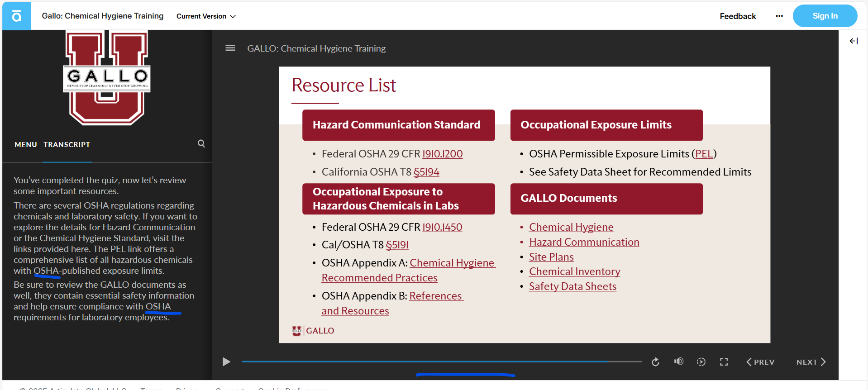Open the Safety Data Sheets link
This screenshot has height=390, width=868.
[572, 286]
